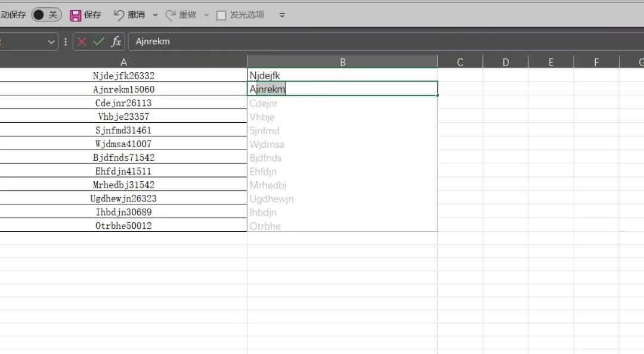Image resolution: width=644 pixels, height=354 pixels.
Task: Select cell containing Bjdfnds71542
Action: [123, 157]
